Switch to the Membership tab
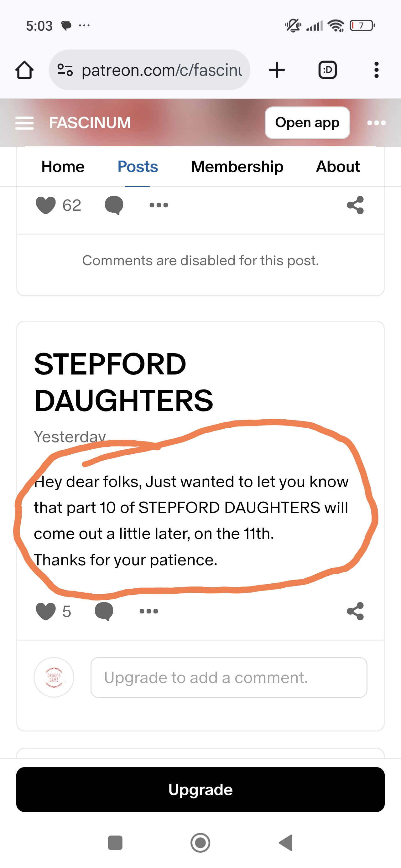The width and height of the screenshot is (401, 868). (237, 167)
